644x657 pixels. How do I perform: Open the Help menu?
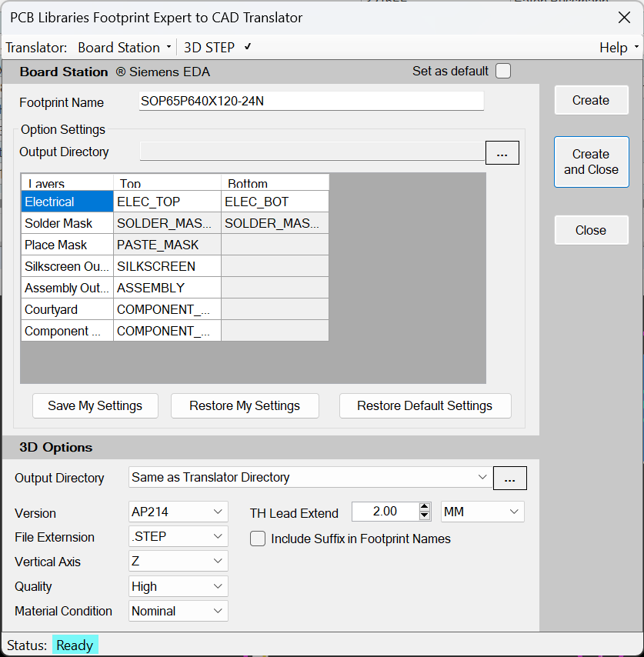click(x=619, y=48)
